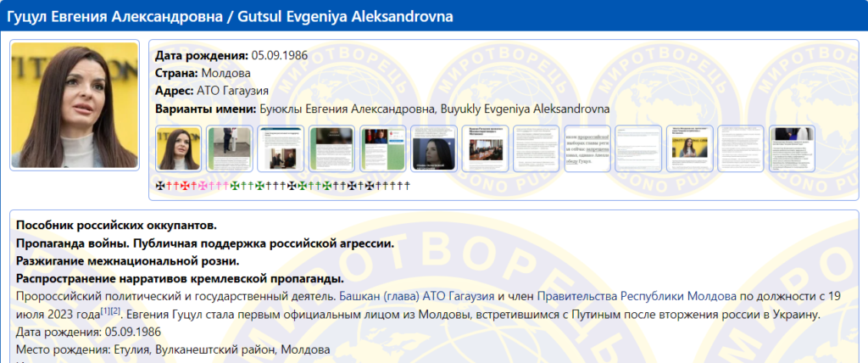The height and width of the screenshot is (363, 868).
Task: Open the third gallery thumbnail
Action: pyautogui.click(x=281, y=149)
